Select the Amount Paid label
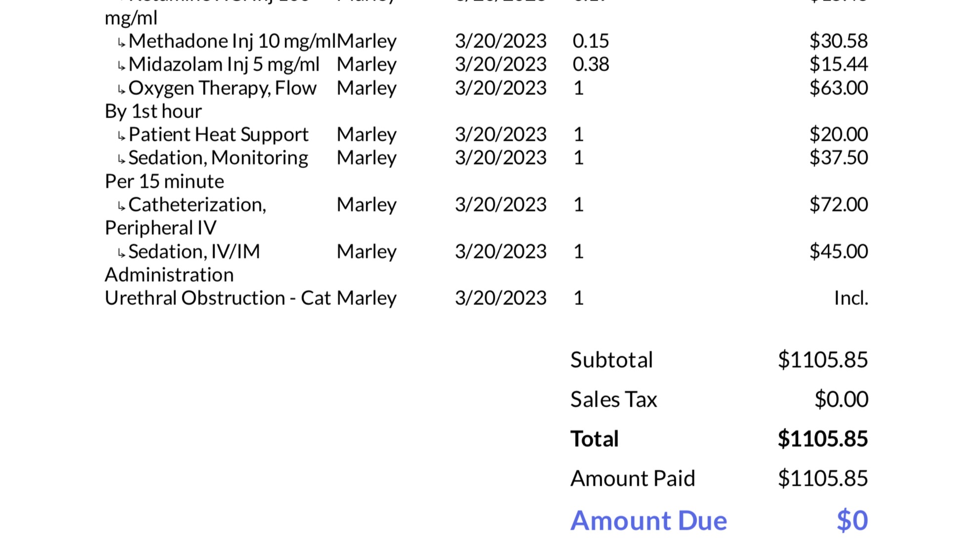 tap(632, 478)
